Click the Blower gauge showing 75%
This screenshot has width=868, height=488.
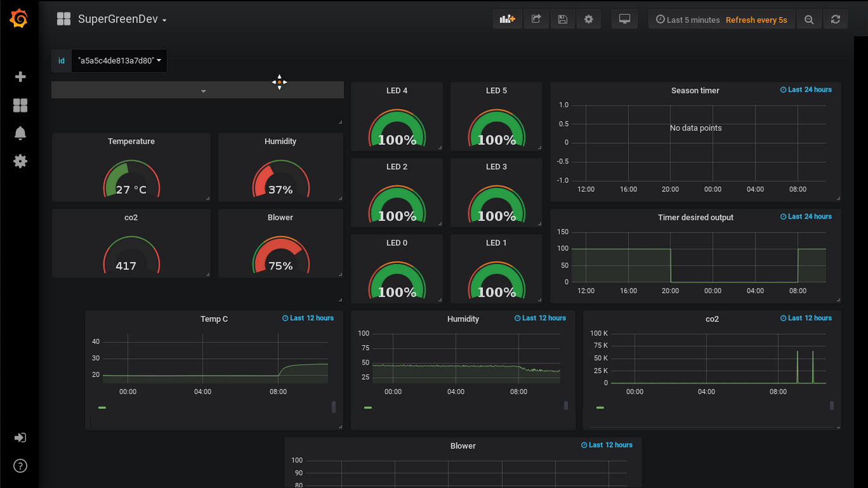coord(280,254)
